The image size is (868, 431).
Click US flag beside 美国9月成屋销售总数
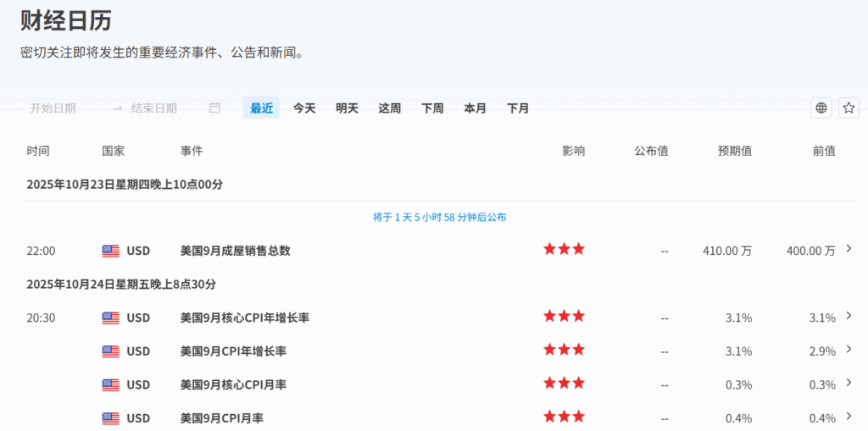click(111, 251)
